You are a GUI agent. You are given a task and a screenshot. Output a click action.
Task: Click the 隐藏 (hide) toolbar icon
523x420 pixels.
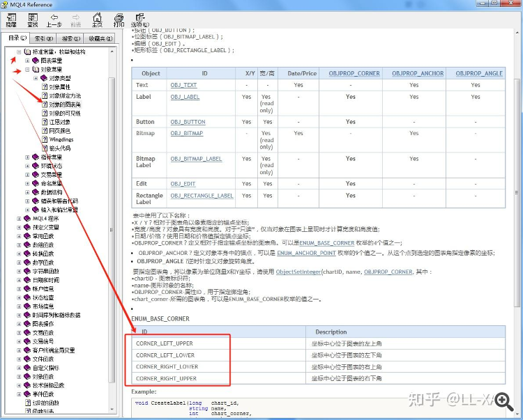(11, 20)
